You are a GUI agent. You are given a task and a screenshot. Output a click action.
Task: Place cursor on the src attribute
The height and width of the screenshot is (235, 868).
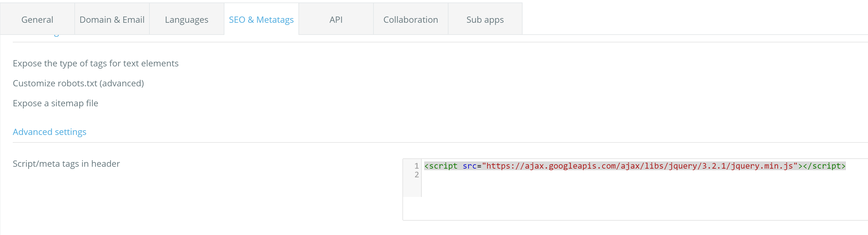click(x=469, y=166)
